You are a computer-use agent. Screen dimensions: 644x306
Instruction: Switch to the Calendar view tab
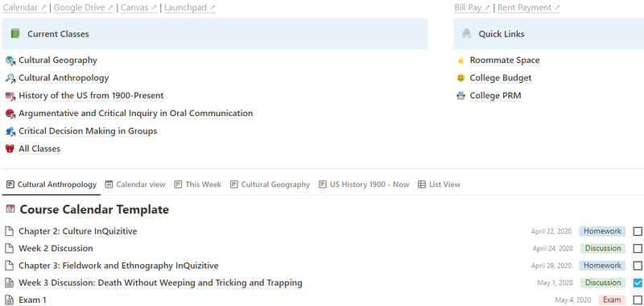tap(135, 185)
